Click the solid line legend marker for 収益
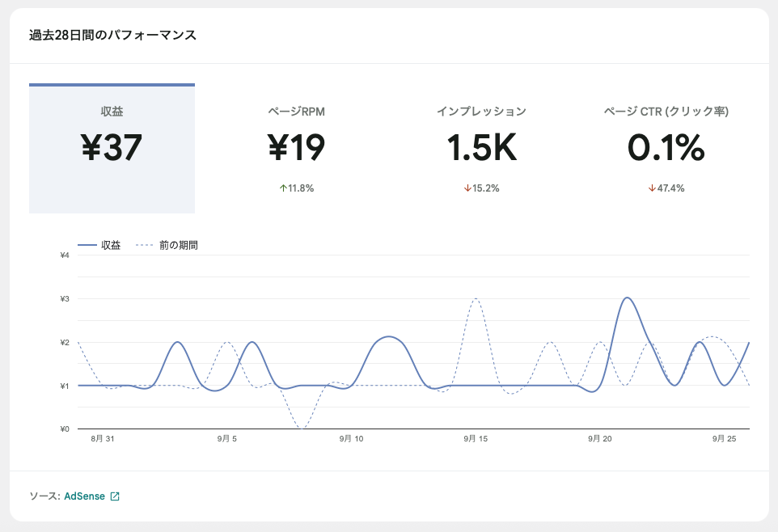Viewport: 778px width, 532px height. point(87,246)
